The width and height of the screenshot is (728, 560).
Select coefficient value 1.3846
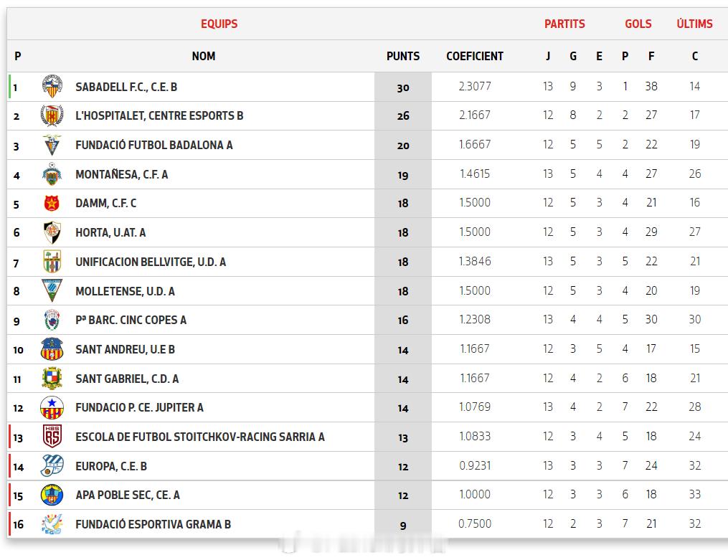475,261
